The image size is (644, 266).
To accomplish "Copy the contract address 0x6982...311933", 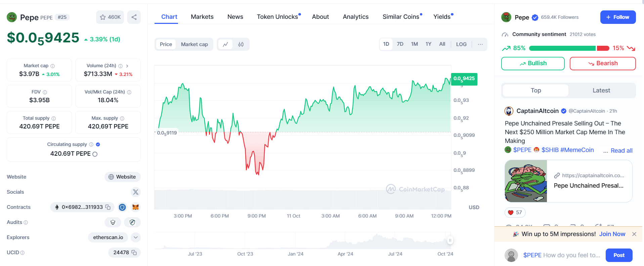I will pos(108,207).
